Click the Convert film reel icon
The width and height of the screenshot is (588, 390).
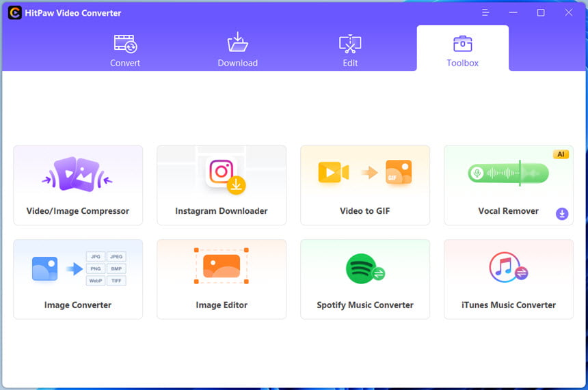point(125,44)
